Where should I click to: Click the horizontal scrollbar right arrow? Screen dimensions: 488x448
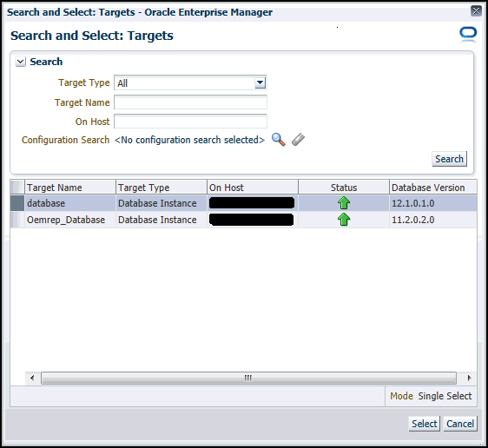tap(469, 378)
